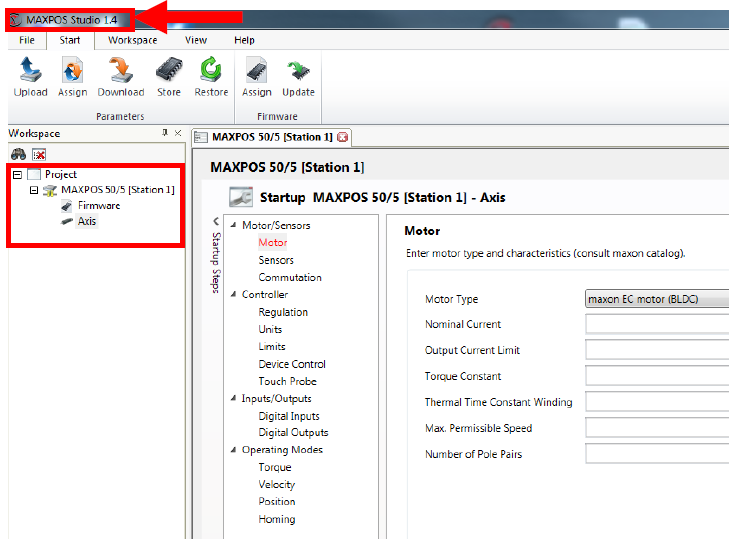The image size is (734, 543).
Task: Click the Max. Permissible Speed field
Action: (x=657, y=428)
